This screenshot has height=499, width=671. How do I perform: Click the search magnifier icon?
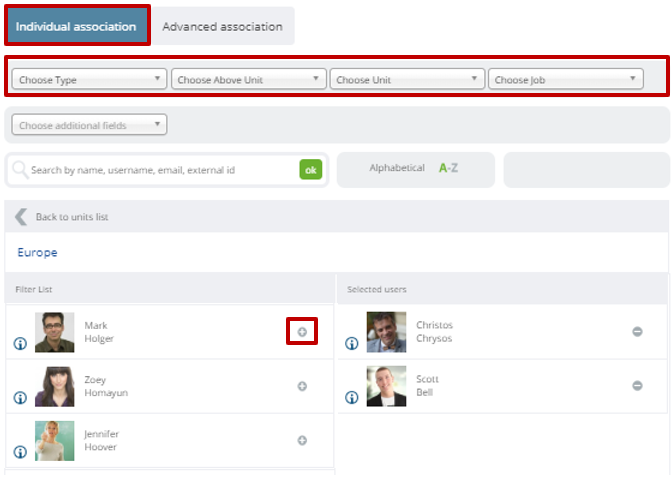[20, 169]
